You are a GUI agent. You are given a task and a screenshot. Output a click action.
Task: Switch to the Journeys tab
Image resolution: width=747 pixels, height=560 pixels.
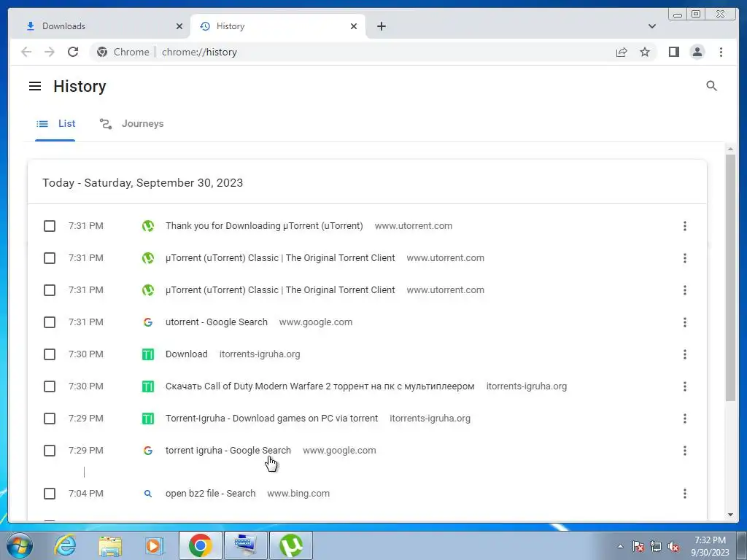[131, 124]
